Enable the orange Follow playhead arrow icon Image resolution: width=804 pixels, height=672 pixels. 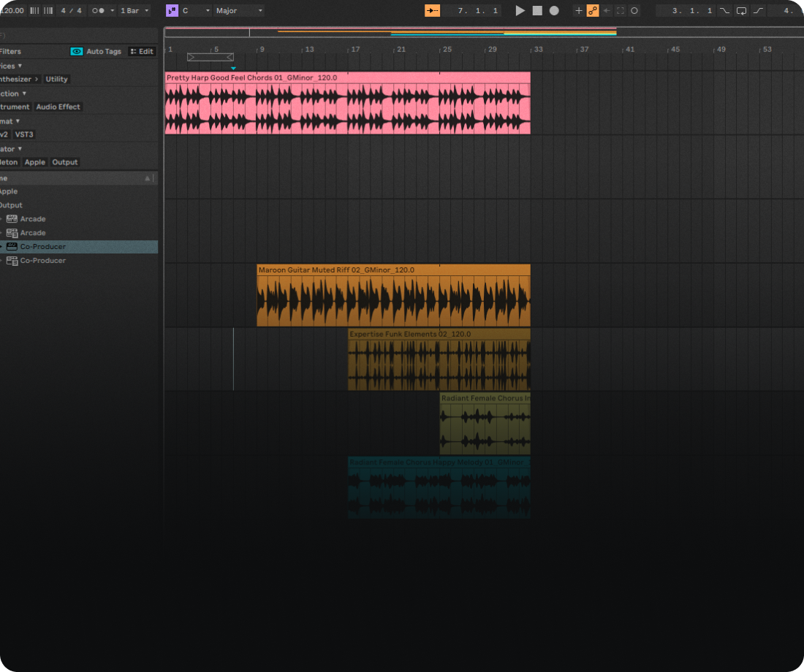(x=432, y=10)
